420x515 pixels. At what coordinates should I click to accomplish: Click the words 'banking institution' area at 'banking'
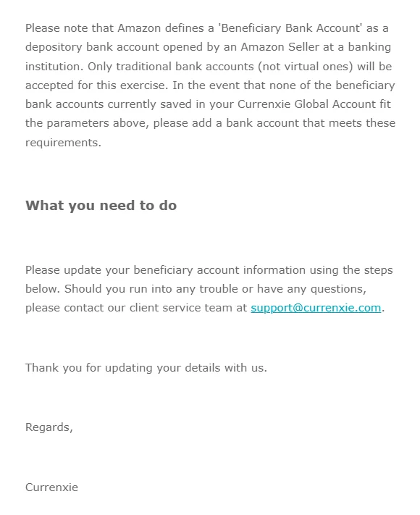coord(369,47)
